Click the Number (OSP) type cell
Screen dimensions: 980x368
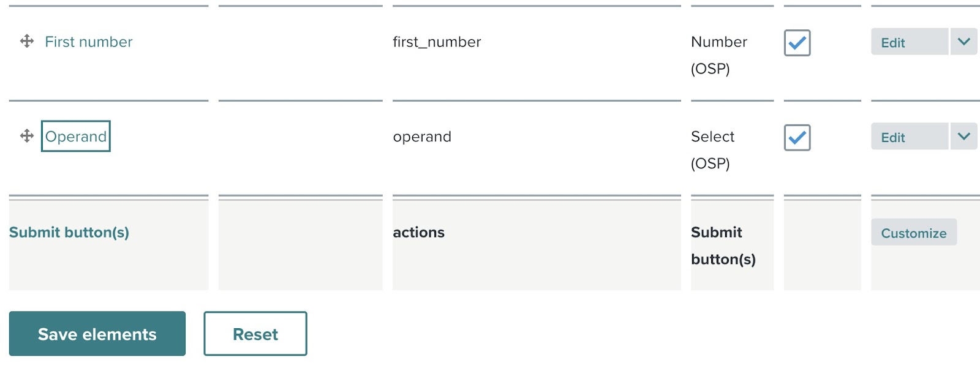click(x=718, y=54)
